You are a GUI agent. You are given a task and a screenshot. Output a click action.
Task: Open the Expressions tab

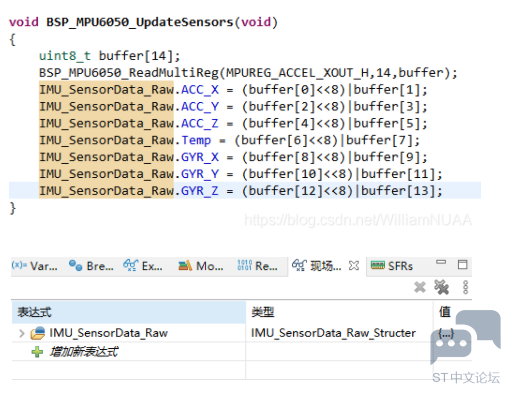pos(143,266)
